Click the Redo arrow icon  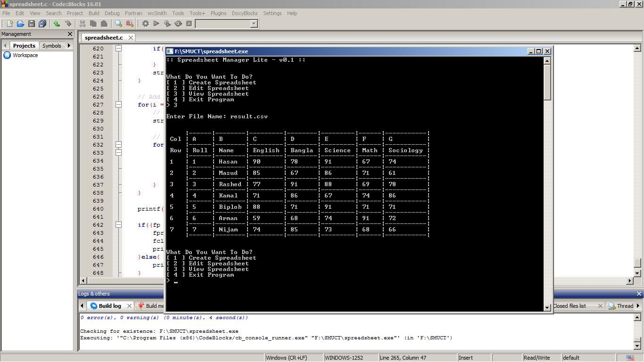click(68, 24)
